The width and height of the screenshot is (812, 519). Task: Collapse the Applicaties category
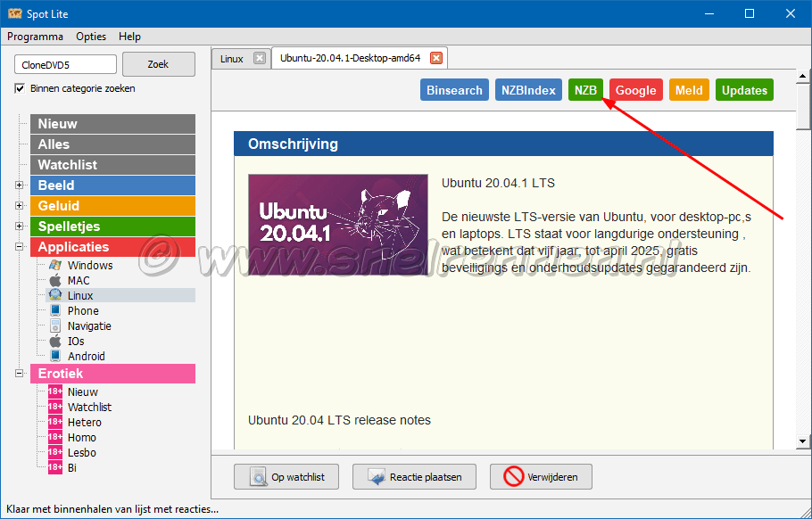pyautogui.click(x=19, y=247)
